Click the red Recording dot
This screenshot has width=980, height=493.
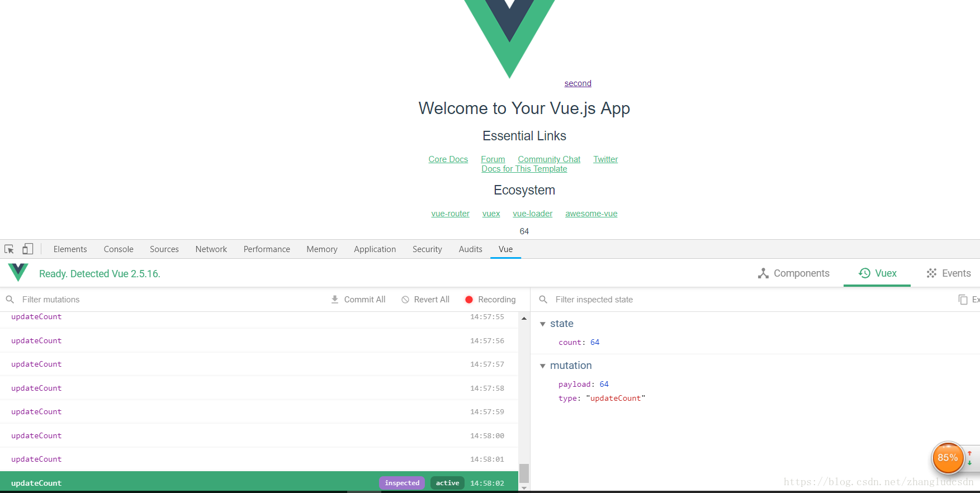(x=469, y=300)
